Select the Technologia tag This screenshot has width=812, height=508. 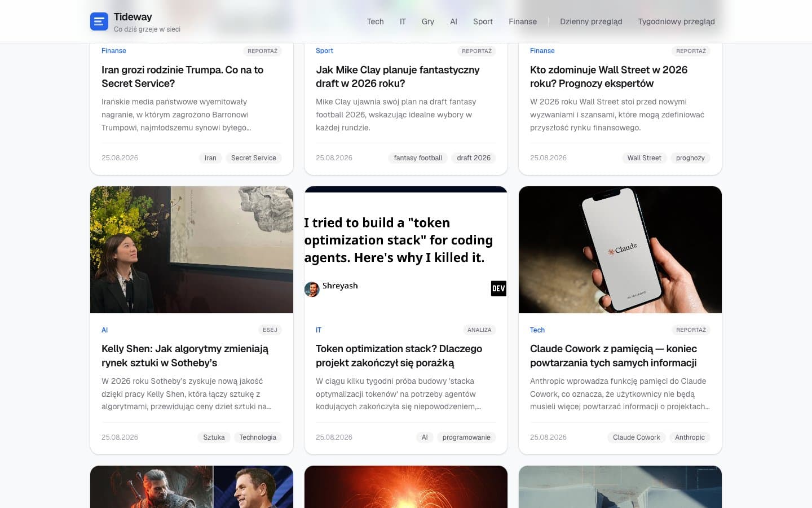(x=258, y=437)
